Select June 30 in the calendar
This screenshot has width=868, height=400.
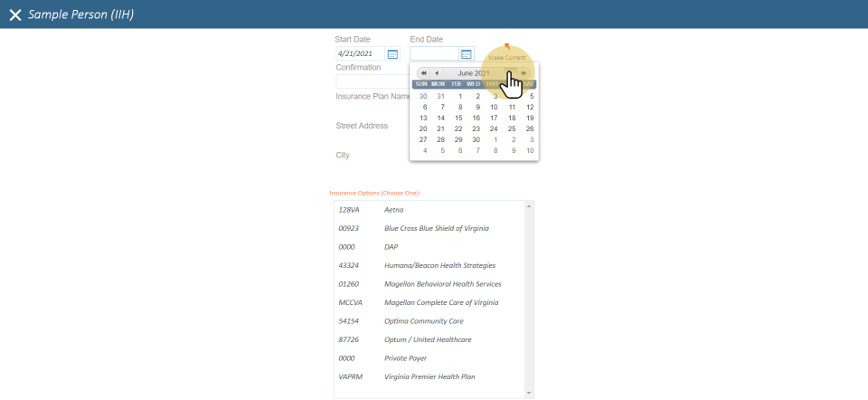coord(476,140)
